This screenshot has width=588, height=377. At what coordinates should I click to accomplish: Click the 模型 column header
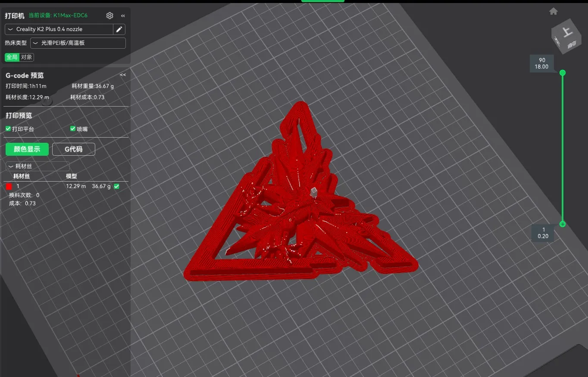tap(71, 176)
